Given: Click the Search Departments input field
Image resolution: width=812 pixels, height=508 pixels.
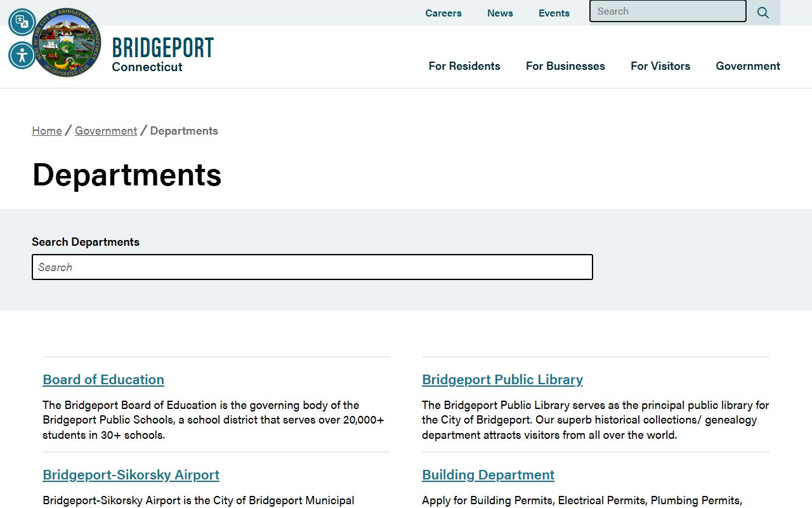Looking at the screenshot, I should point(312,267).
